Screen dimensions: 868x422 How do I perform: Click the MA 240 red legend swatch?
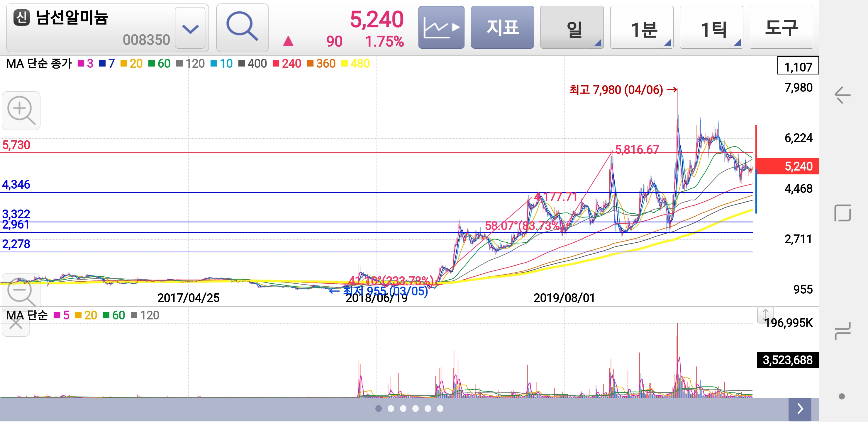point(276,63)
